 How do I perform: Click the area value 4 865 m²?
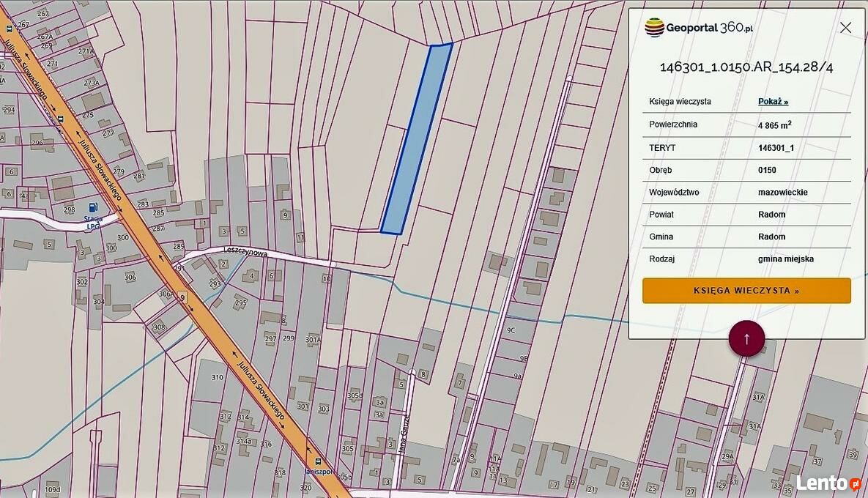pyautogui.click(x=774, y=125)
